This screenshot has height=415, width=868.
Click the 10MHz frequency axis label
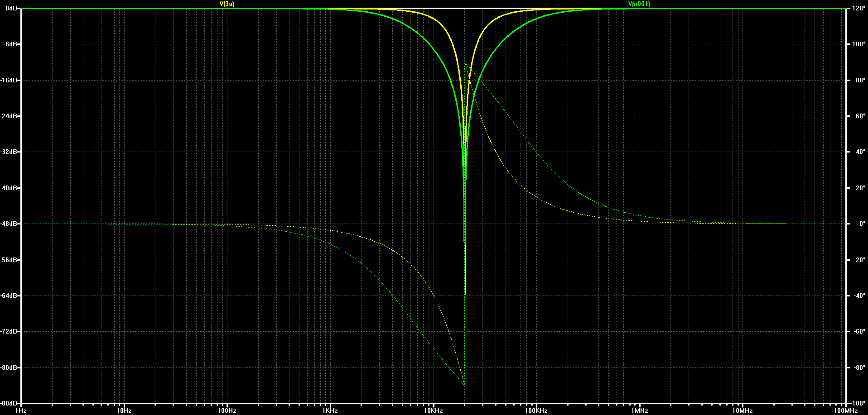coord(742,411)
